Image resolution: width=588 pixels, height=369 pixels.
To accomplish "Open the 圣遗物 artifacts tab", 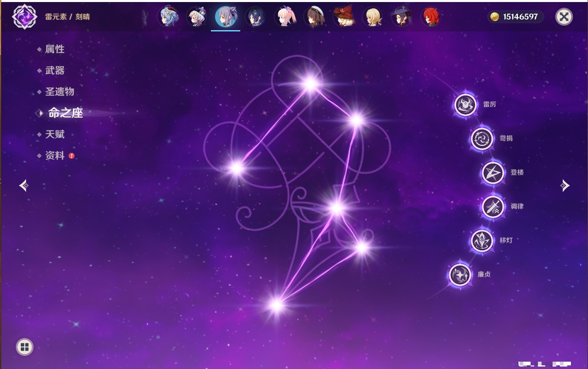I will [59, 92].
